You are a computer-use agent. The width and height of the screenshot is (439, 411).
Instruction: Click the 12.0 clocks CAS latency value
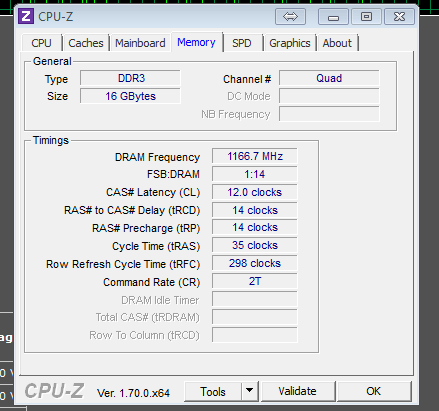[x=255, y=192]
